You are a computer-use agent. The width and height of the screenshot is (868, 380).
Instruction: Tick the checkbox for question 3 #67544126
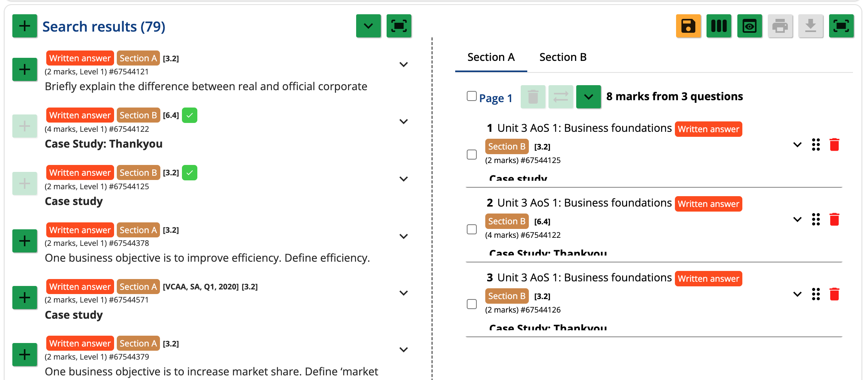(472, 304)
